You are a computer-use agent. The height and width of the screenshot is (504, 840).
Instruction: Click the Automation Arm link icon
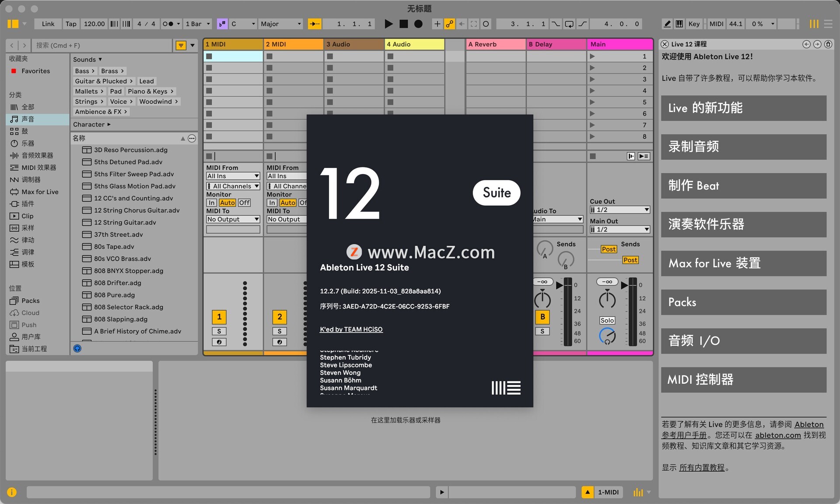point(449,24)
